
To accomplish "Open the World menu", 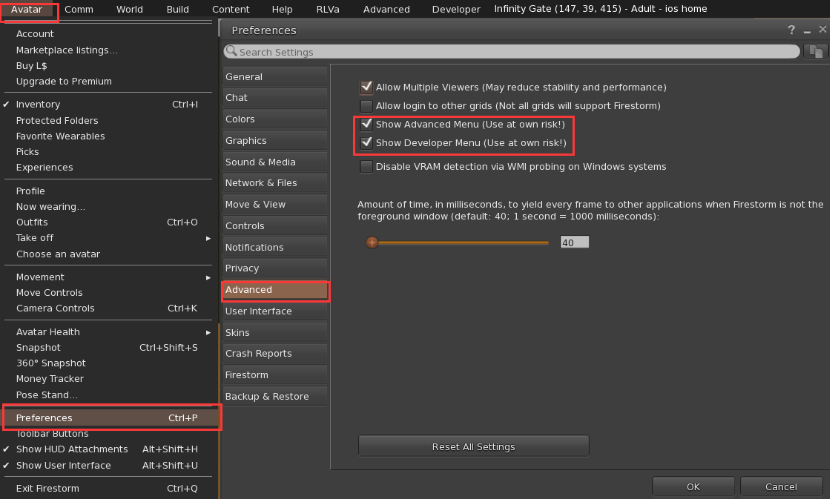I will click(130, 10).
